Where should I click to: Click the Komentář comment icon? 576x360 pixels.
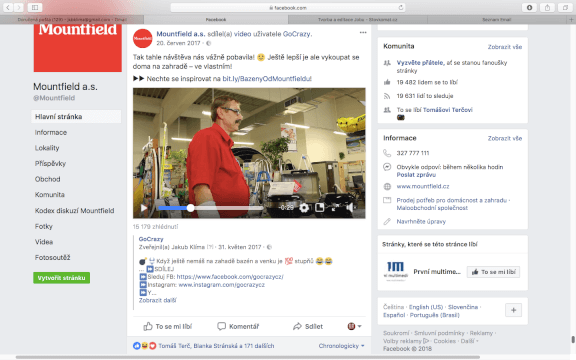tap(222, 326)
